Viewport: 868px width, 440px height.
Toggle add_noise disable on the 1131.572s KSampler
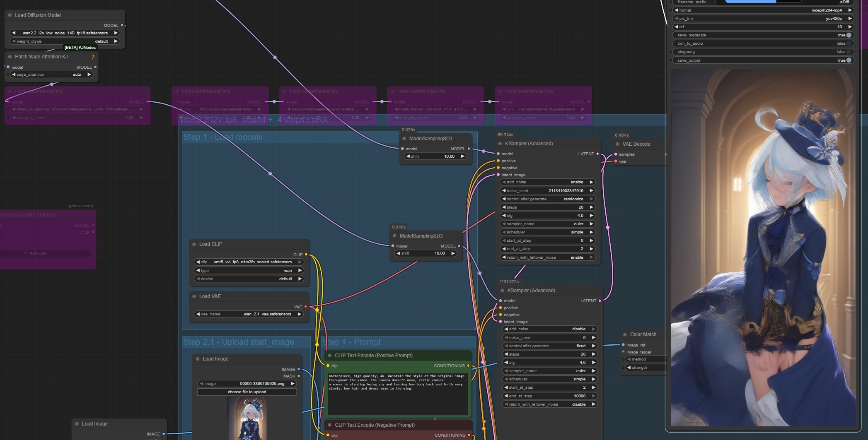click(550, 329)
